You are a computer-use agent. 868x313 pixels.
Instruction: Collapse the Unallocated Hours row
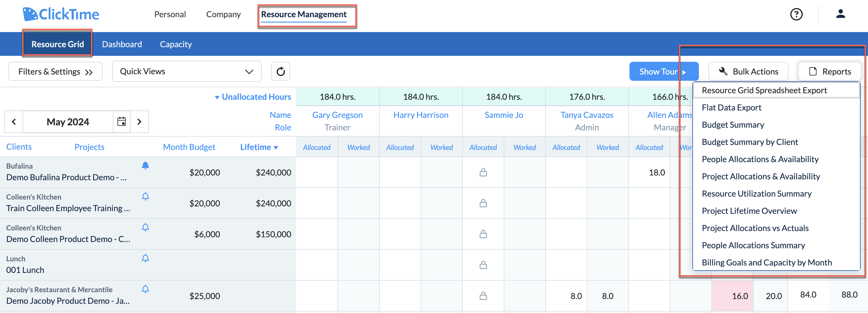pos(253,97)
